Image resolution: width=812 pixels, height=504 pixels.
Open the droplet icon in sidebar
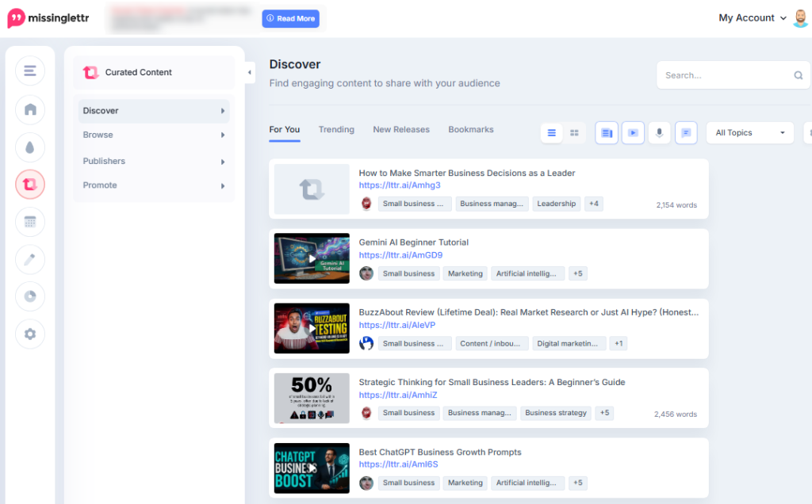(x=30, y=147)
